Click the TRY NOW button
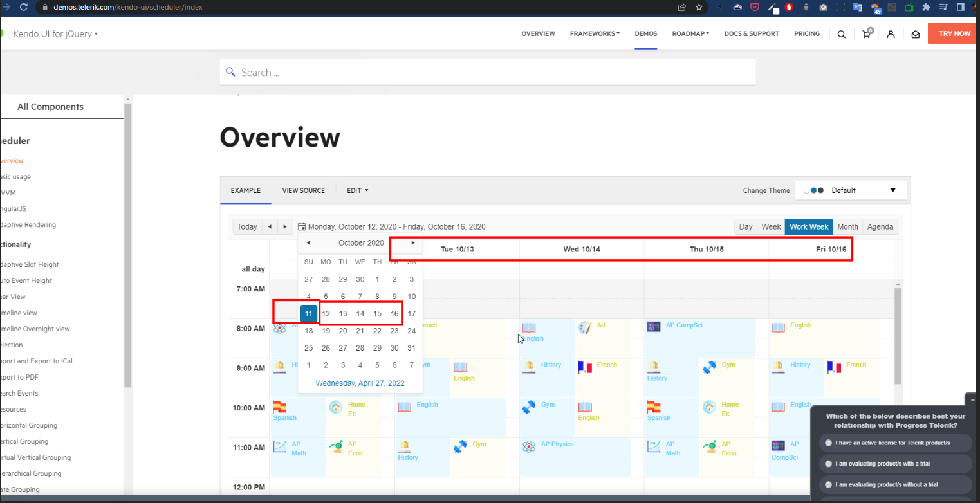 pos(954,34)
